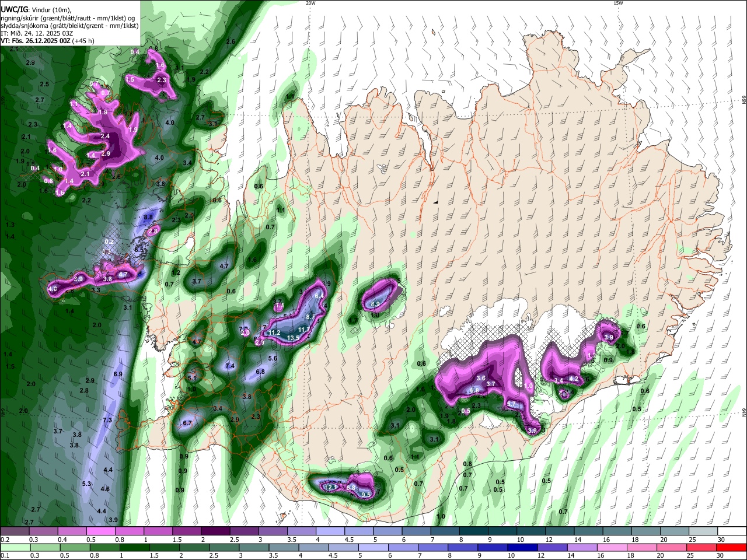Viewport: 747px width, 560px height.
Task: Click the '6.9' value in the blue band
Action: coord(117,373)
